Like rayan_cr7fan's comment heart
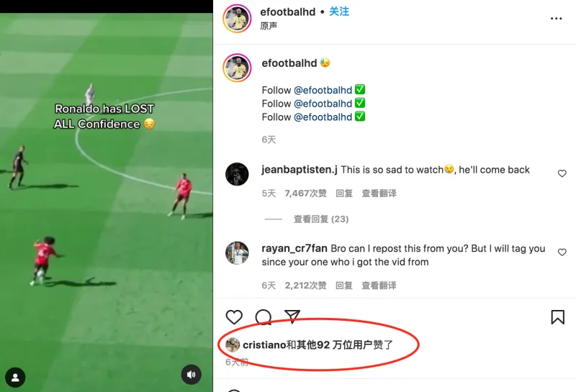 pos(562,252)
